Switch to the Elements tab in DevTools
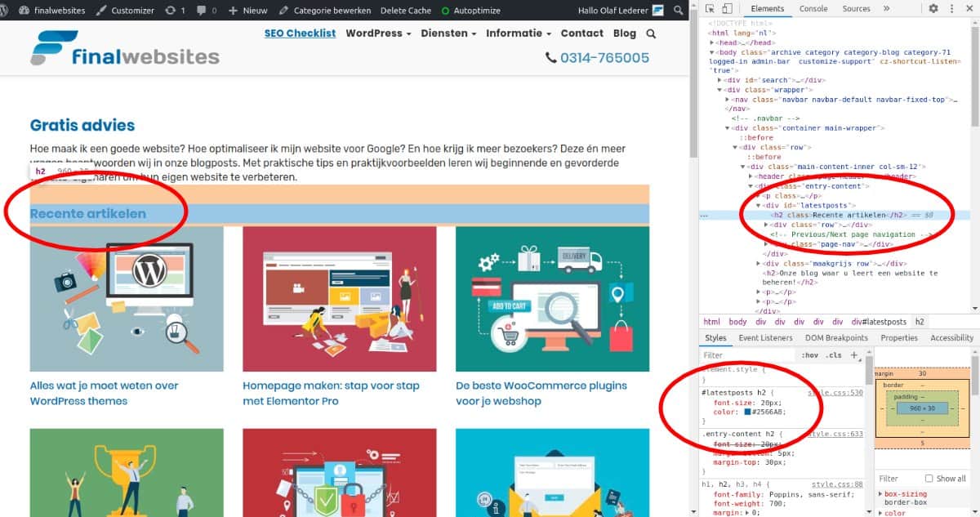This screenshot has height=517, width=980. (767, 9)
